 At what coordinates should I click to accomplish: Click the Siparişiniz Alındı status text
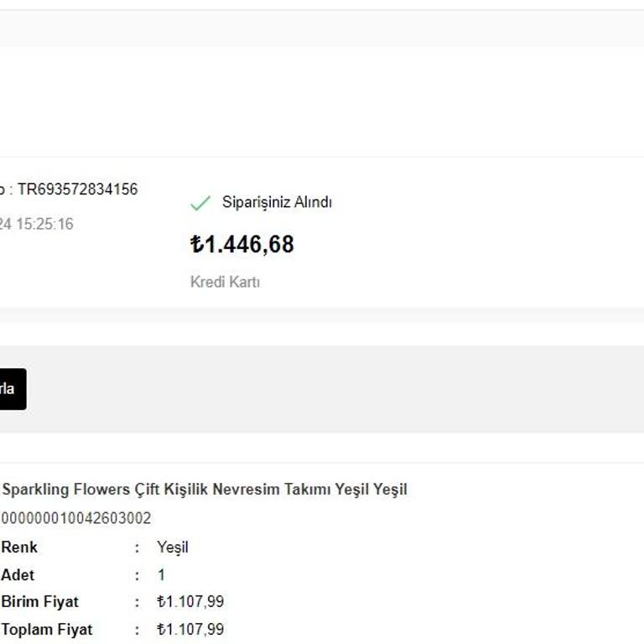tap(277, 202)
